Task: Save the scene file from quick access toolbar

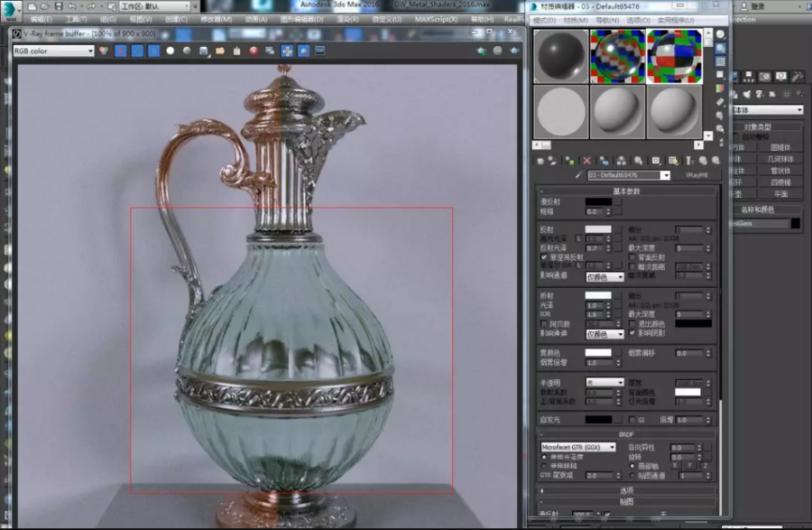Action: point(59,6)
